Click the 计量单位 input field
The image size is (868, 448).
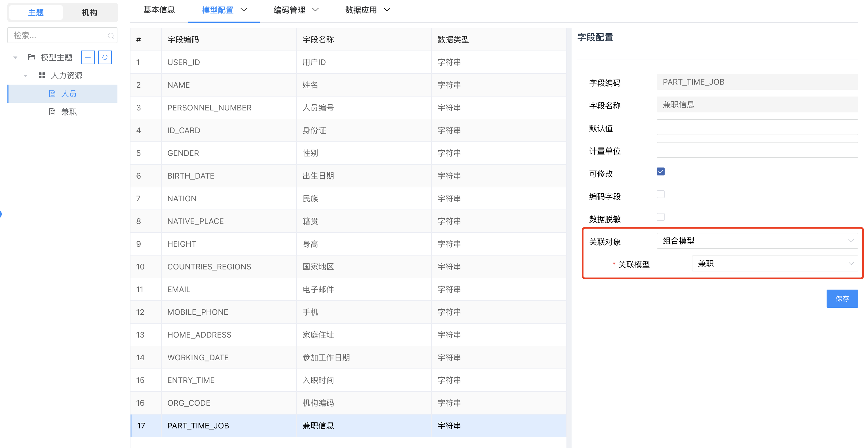tap(757, 150)
